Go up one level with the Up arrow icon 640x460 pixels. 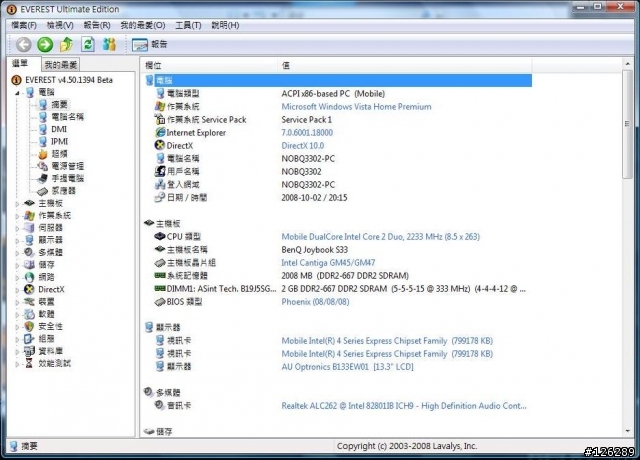[x=66, y=44]
